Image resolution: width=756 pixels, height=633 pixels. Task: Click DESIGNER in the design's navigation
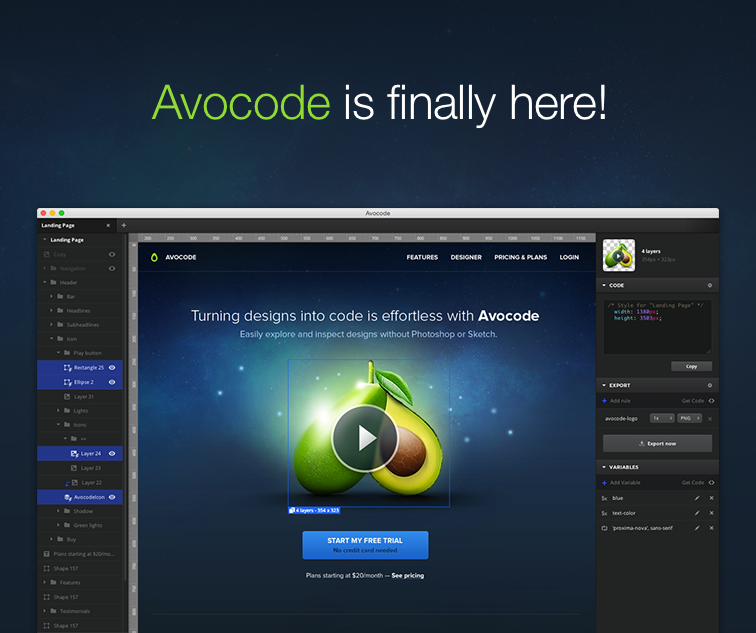[466, 257]
